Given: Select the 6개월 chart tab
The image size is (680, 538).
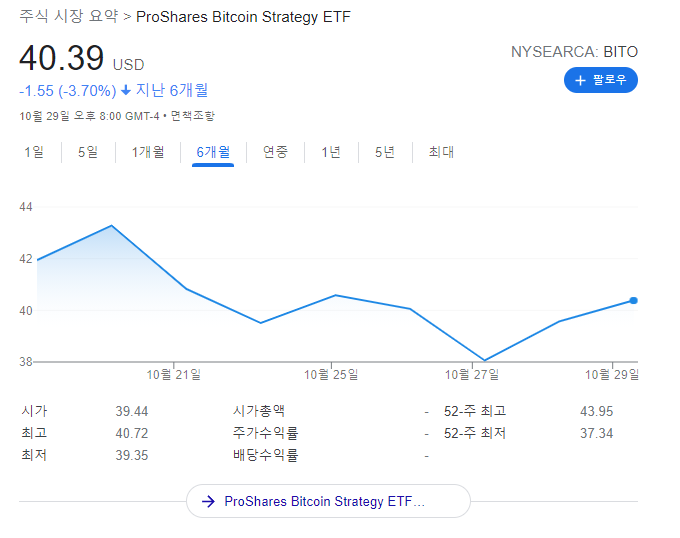Looking at the screenshot, I should [x=213, y=152].
